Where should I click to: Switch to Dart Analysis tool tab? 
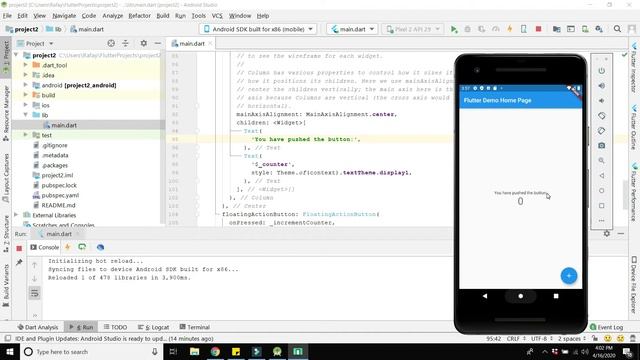tap(38, 327)
